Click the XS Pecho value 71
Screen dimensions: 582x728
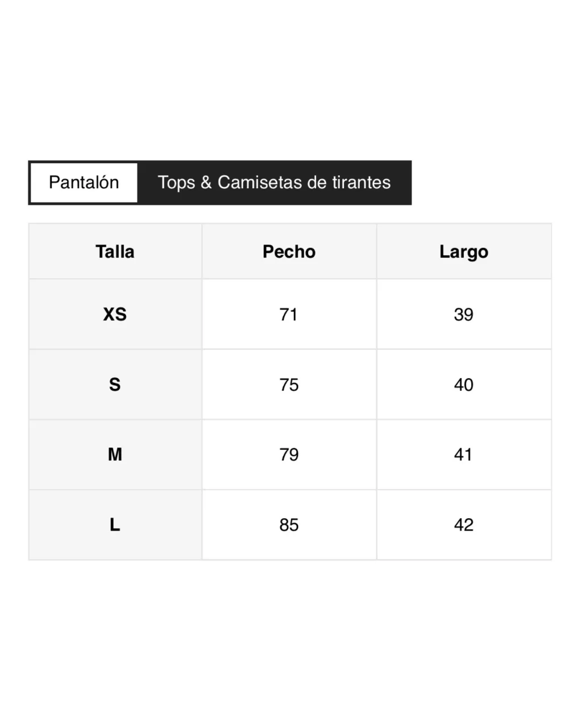tap(289, 314)
